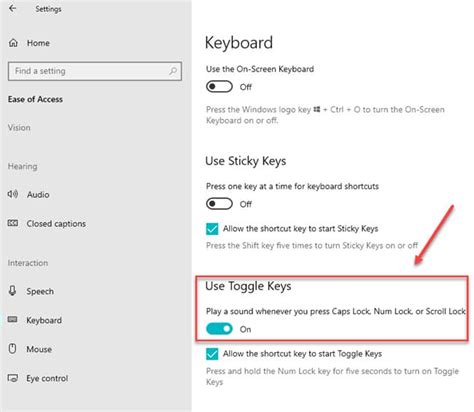Click the Keyboard sidebar icon

click(x=13, y=320)
